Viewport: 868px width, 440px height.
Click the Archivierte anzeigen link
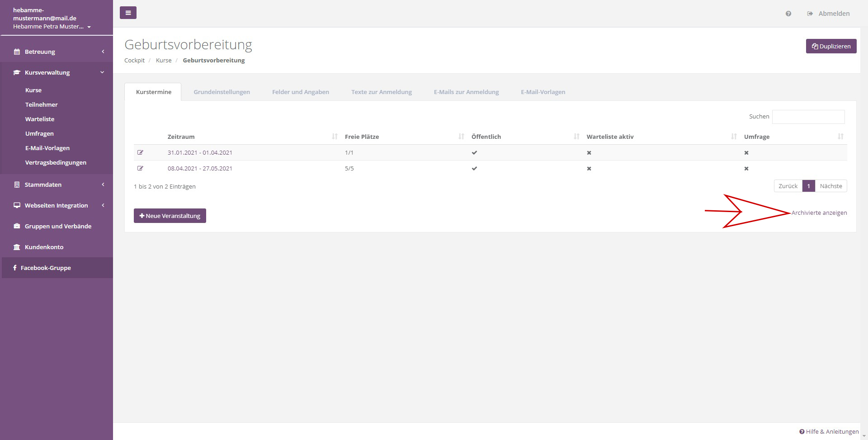pos(819,213)
